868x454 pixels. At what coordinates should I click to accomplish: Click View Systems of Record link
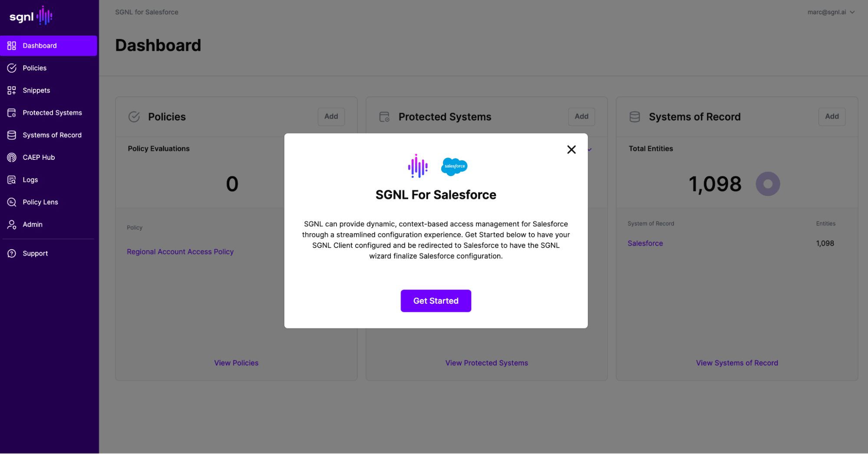tap(737, 363)
